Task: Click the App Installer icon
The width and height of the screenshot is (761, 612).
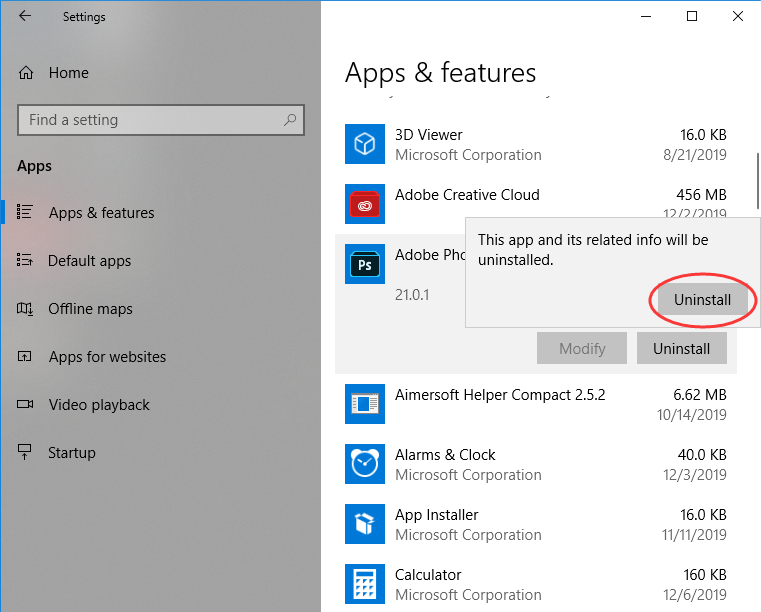Action: coord(364,524)
